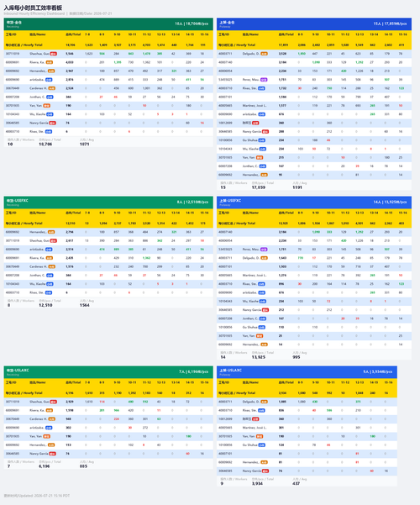This screenshot has width=420, height=505.
Task: Click 姓名/Name column header in all-warehouse Receiving
Action: pyautogui.click(x=38, y=34)
